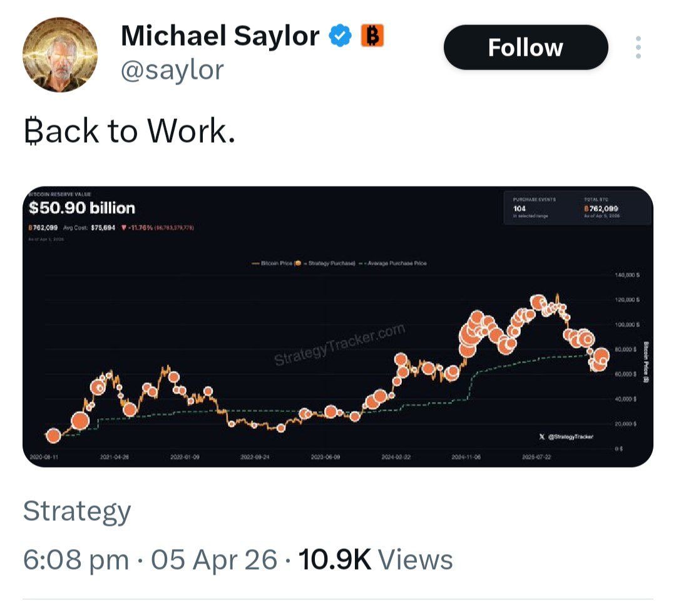Image resolution: width=676 pixels, height=616 pixels.
Task: Click the orange Bitcoin affiliation badge
Action: pos(372,36)
